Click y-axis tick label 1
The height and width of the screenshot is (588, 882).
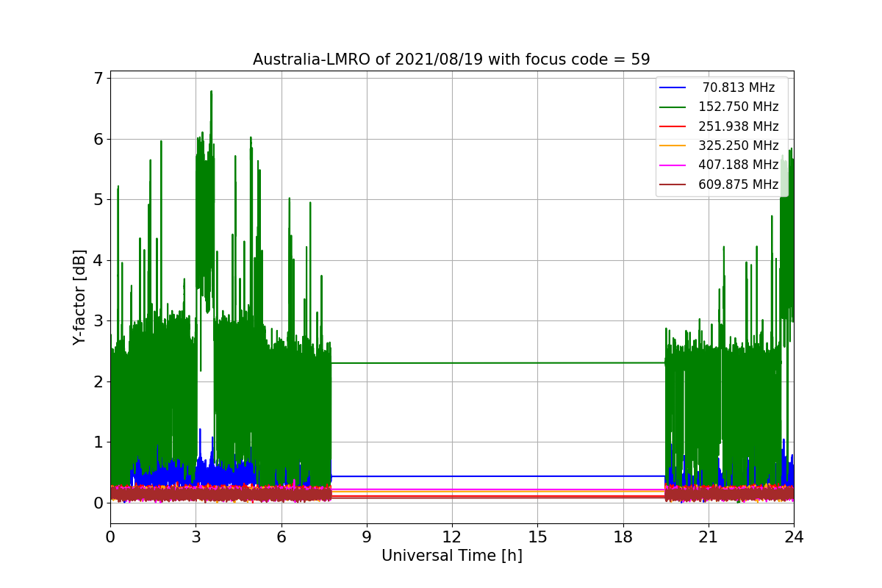[x=98, y=442]
